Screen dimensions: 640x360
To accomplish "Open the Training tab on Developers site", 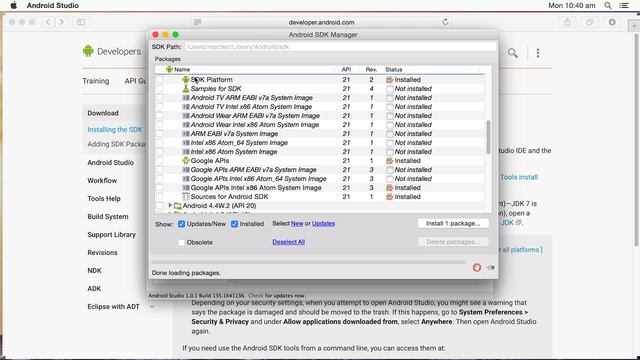I will 96,81.
